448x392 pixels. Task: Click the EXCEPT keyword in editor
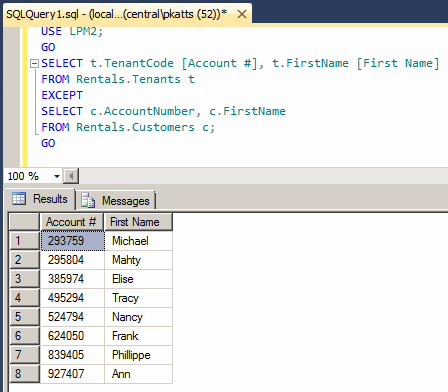pyautogui.click(x=62, y=95)
